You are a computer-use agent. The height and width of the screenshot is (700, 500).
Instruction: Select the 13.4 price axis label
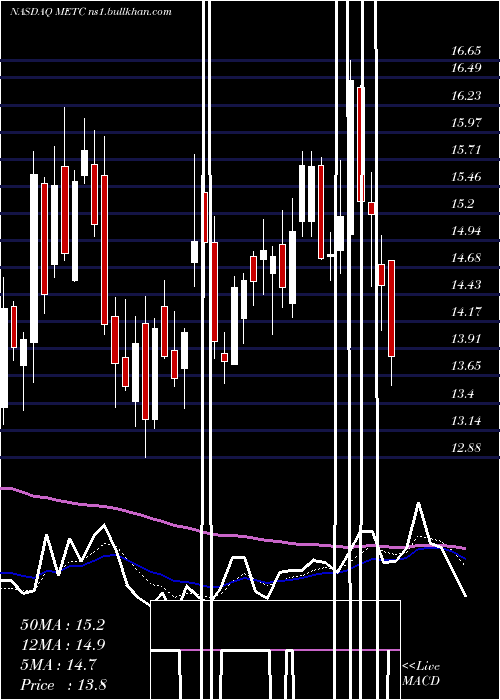(x=462, y=394)
